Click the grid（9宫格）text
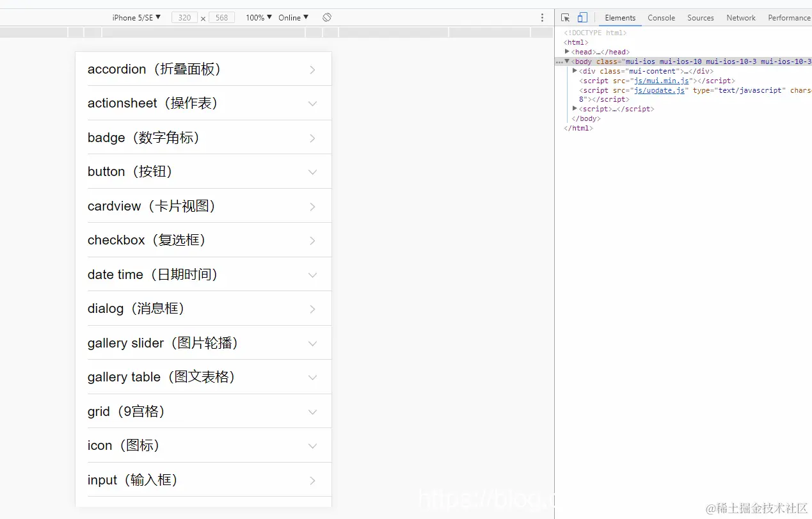The image size is (812, 519). [127, 411]
